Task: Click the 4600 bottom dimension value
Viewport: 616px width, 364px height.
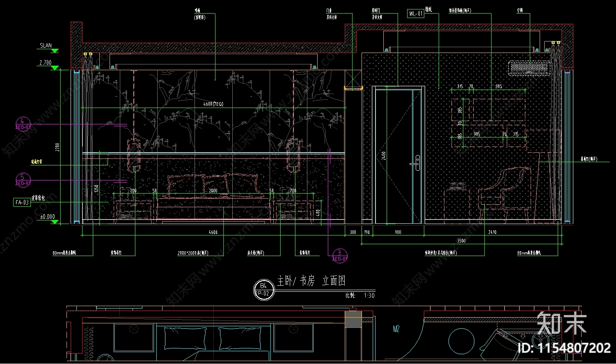Action: tap(213, 232)
